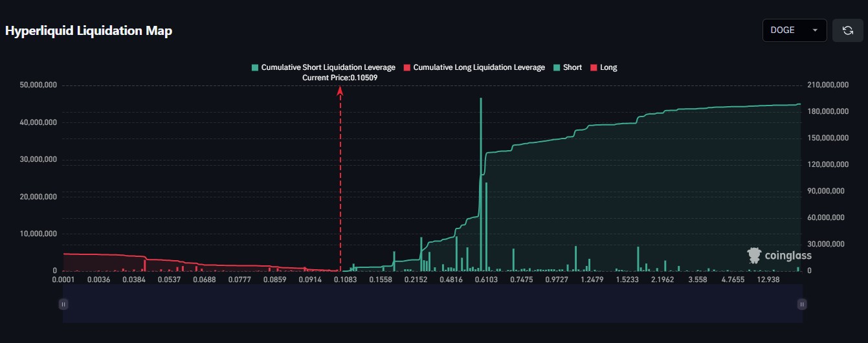868x343 pixels.
Task: Click the 10,000,000 left axis label
Action: point(39,234)
